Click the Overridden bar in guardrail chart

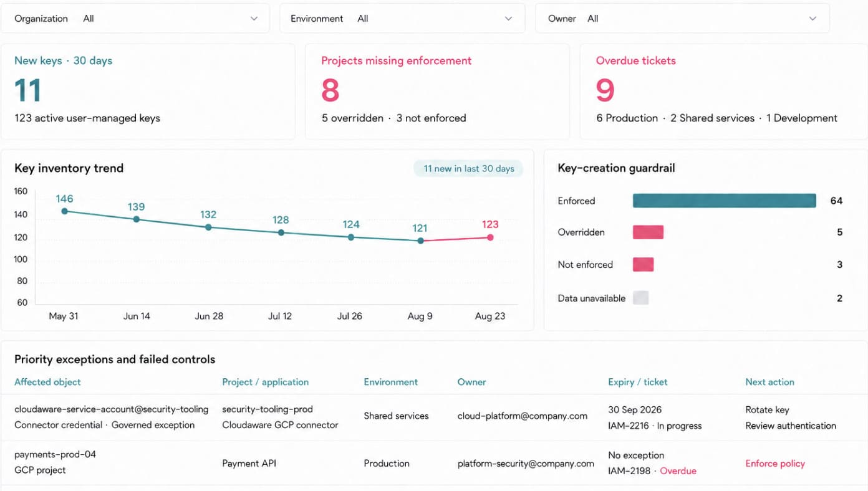648,232
